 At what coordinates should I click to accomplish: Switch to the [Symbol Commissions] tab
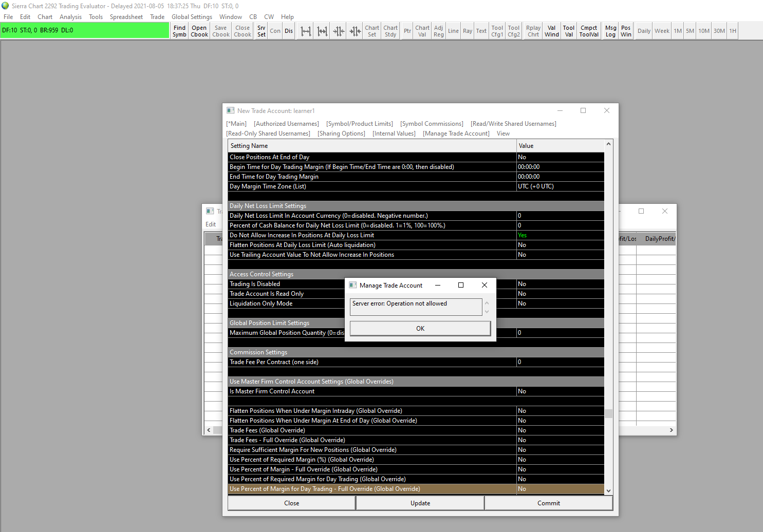pos(432,124)
